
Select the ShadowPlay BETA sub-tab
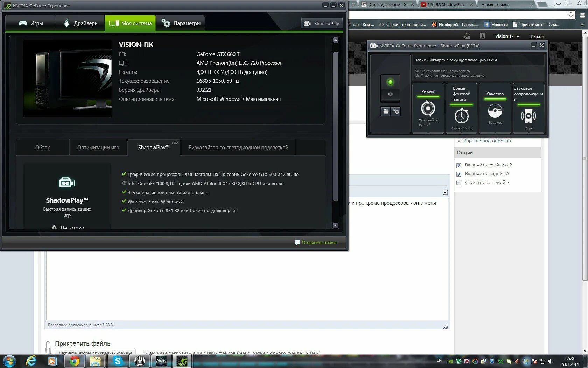coord(154,148)
